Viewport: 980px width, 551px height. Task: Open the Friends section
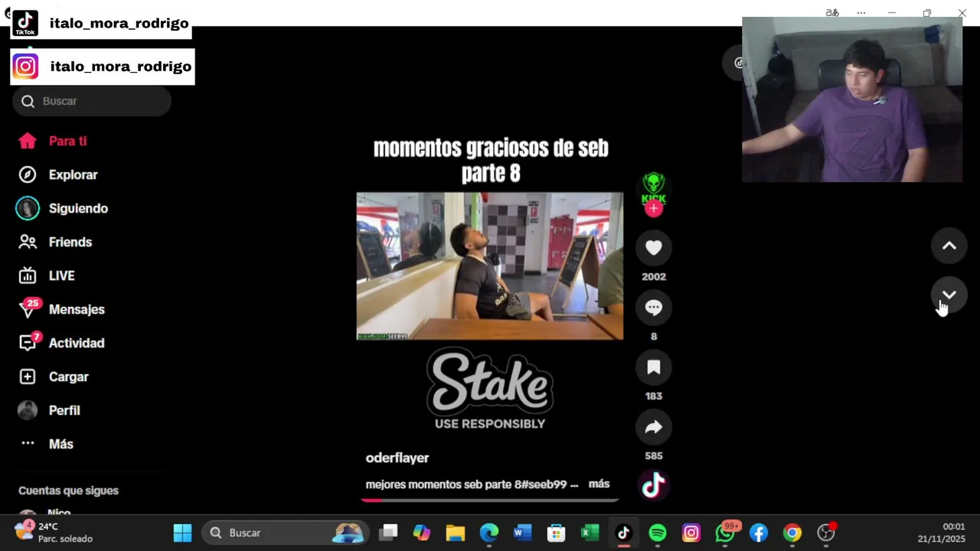click(55, 242)
